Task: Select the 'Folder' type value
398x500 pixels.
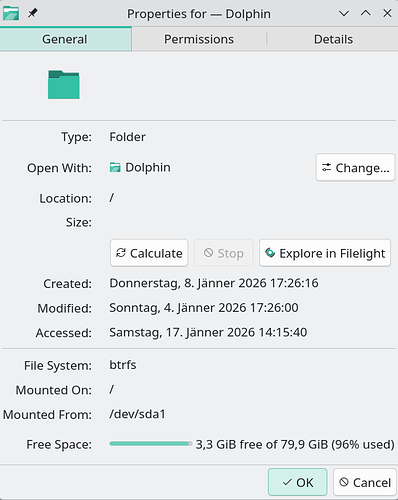Action: tap(127, 137)
